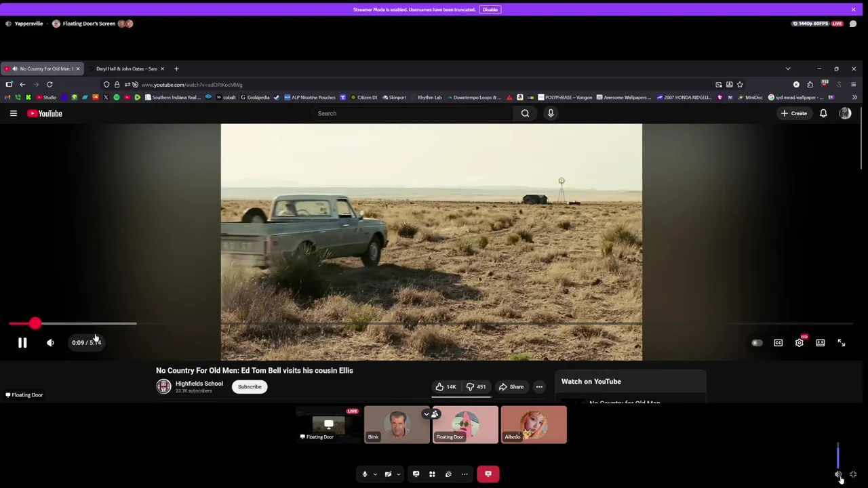Click the browser address bar URL
This screenshot has width=868, height=488.
[x=192, y=85]
